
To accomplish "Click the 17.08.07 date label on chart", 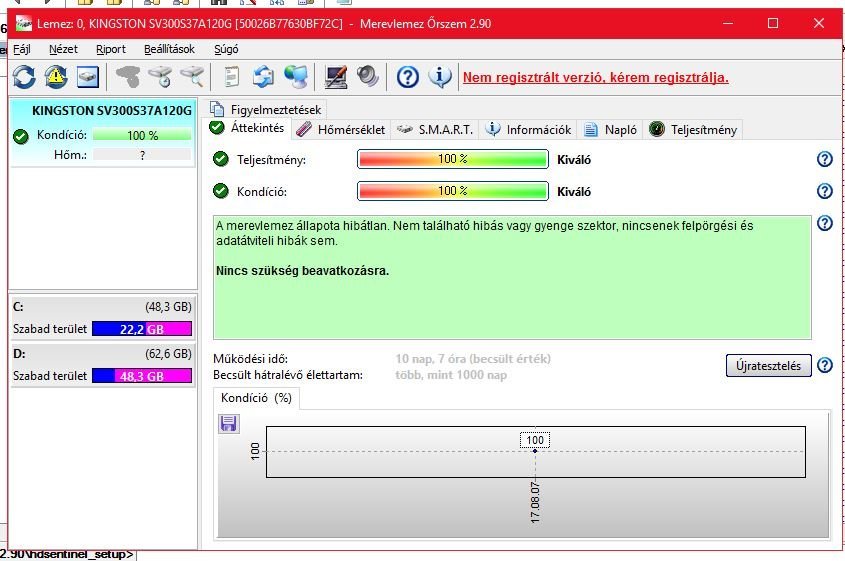I will click(535, 502).
